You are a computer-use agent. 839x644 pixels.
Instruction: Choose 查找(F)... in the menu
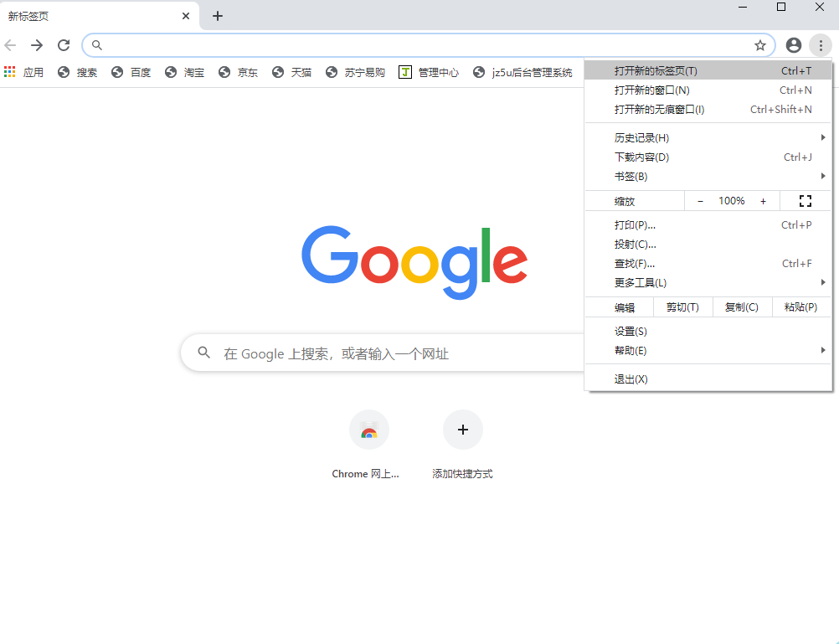[x=708, y=264]
